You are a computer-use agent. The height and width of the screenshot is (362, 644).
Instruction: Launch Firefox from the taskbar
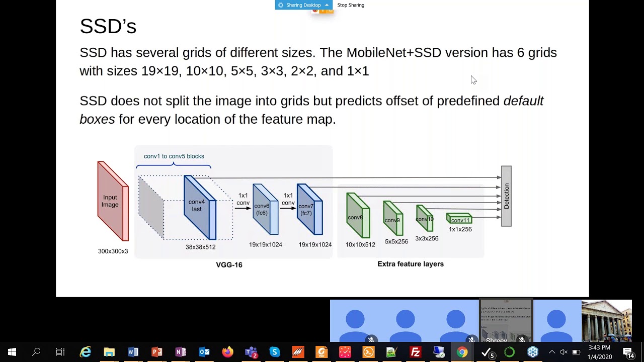click(227, 352)
